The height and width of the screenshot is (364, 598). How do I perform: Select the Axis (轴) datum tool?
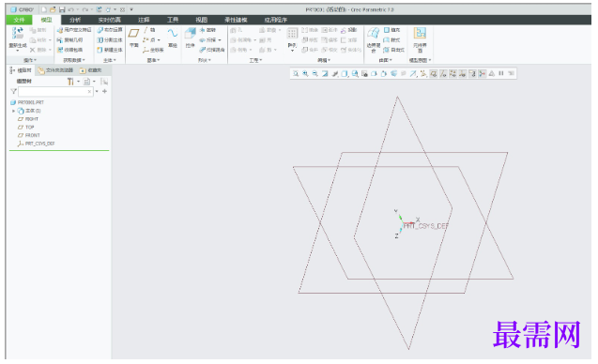point(148,30)
